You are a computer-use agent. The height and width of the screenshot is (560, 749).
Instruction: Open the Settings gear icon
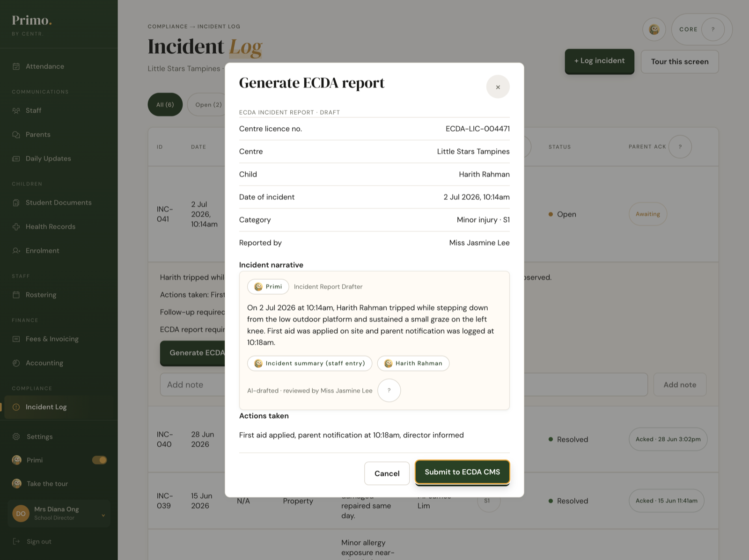click(16, 436)
